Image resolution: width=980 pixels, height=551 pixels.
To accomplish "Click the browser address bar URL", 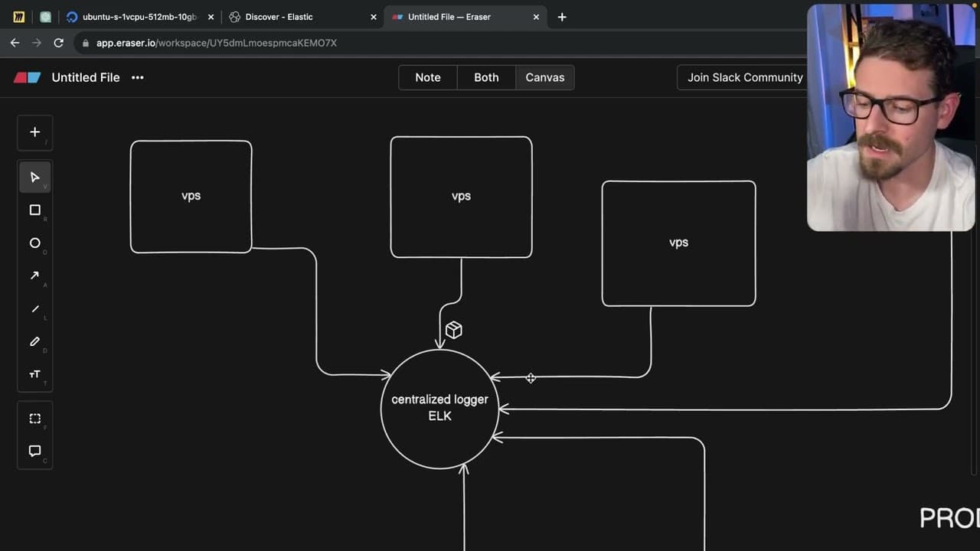I will (217, 43).
